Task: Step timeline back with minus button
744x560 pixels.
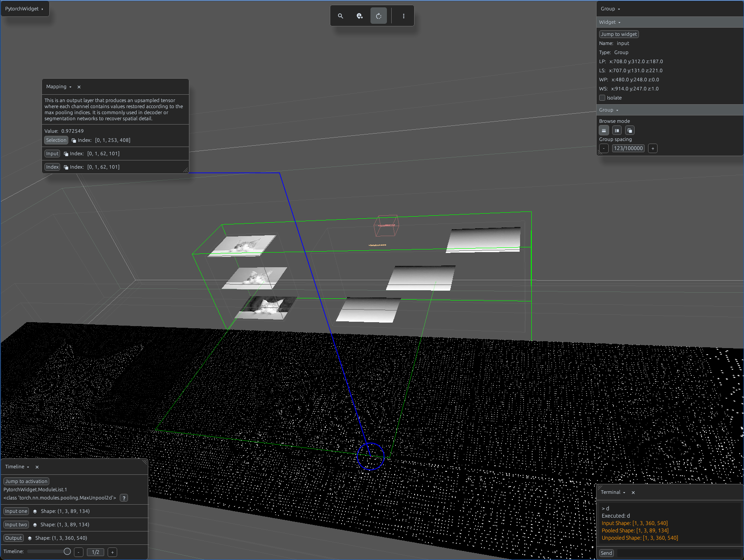Action: coord(79,553)
